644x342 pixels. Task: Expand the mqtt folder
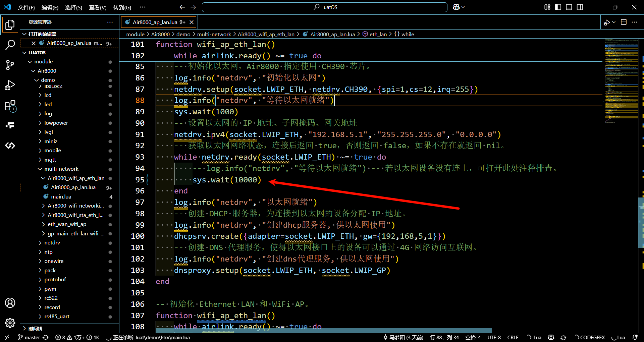pos(70,160)
